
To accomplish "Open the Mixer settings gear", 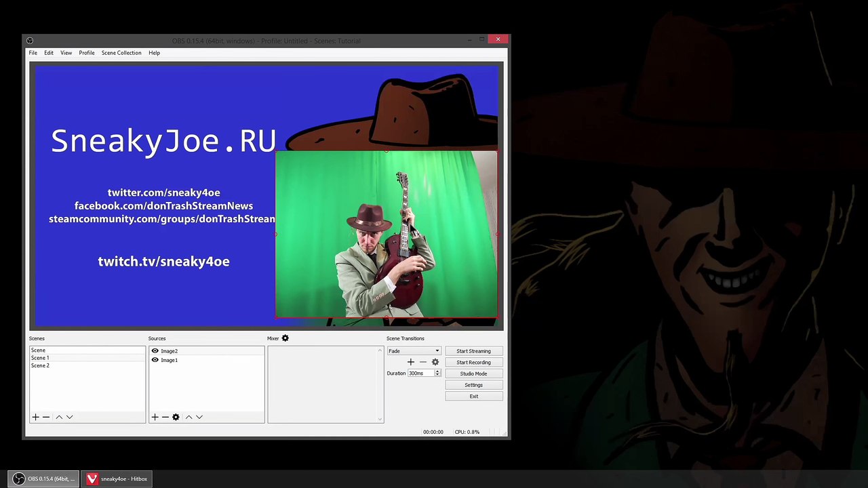I will tap(285, 338).
